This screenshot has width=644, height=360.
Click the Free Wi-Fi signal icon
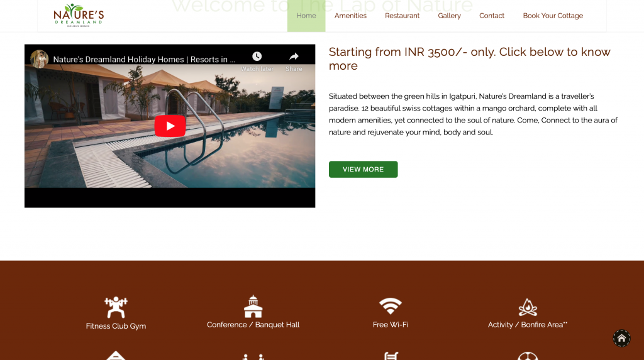point(390,306)
